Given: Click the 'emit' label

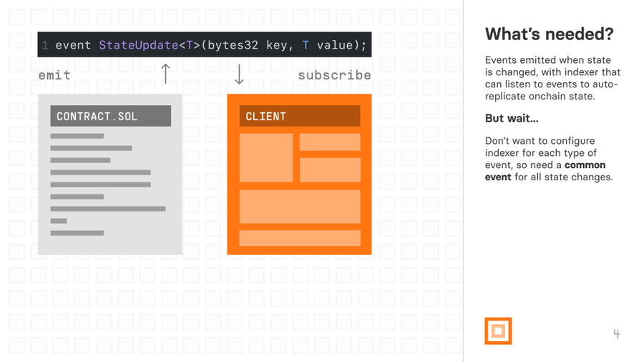Looking at the screenshot, I should [54, 76].
